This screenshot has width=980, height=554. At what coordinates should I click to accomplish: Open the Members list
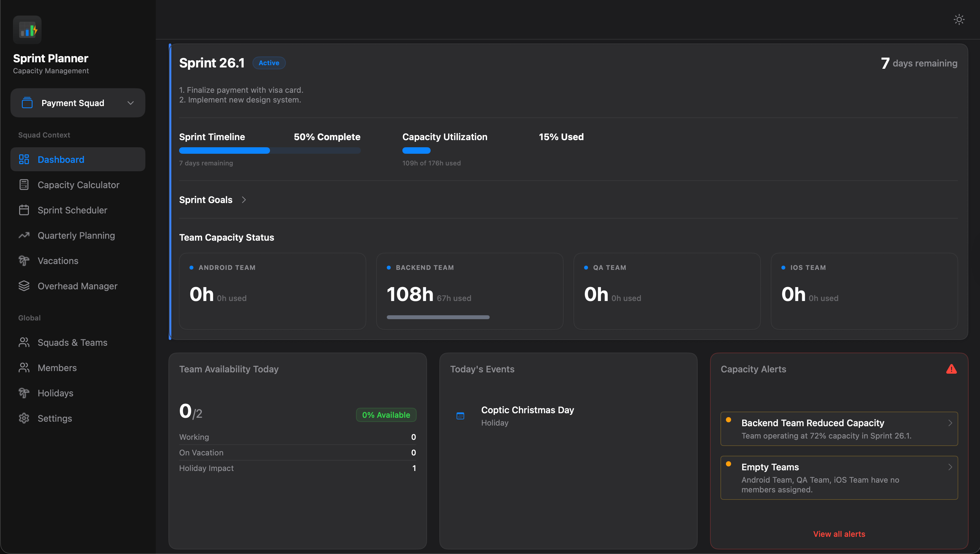pos(57,367)
